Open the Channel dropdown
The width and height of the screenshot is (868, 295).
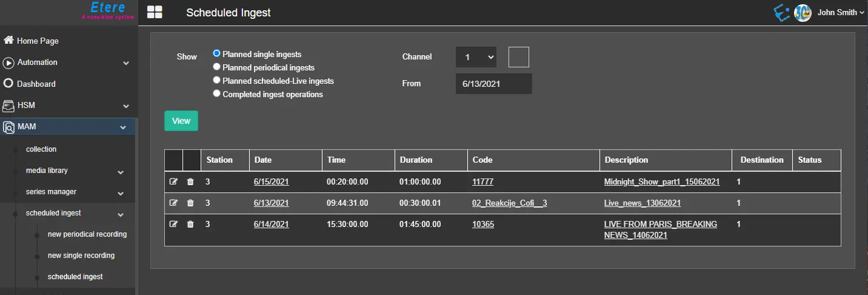[x=476, y=57]
